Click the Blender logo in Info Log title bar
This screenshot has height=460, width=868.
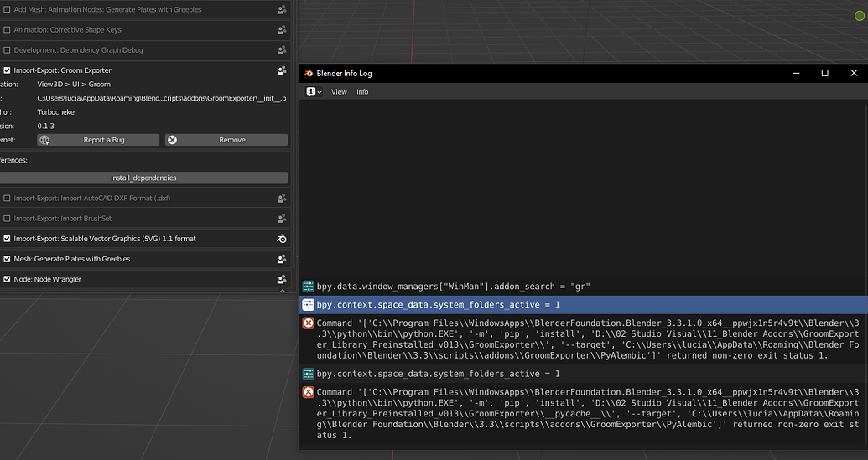click(x=309, y=73)
